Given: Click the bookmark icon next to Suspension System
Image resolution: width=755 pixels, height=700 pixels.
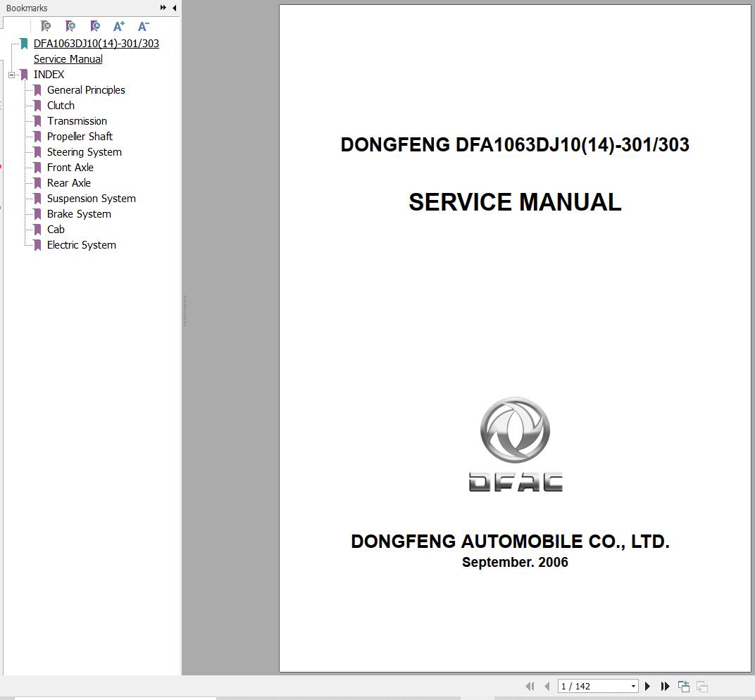Looking at the screenshot, I should coord(37,199).
